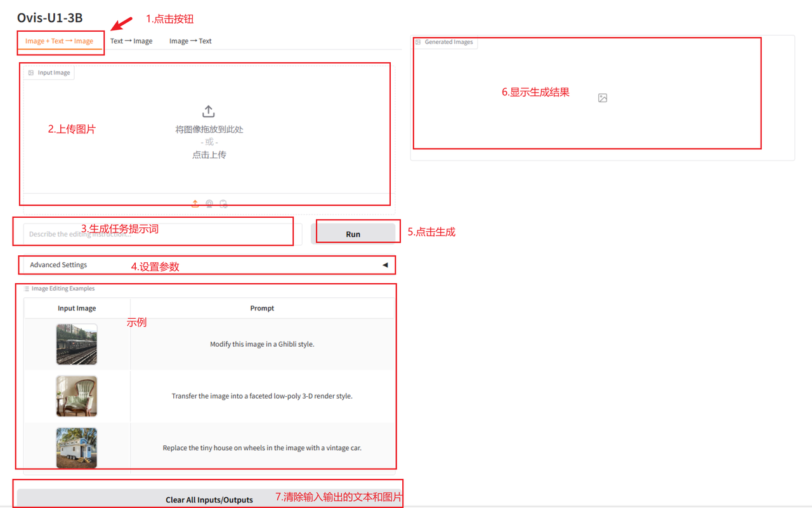Click the Image Editing Examples label

pos(63,288)
